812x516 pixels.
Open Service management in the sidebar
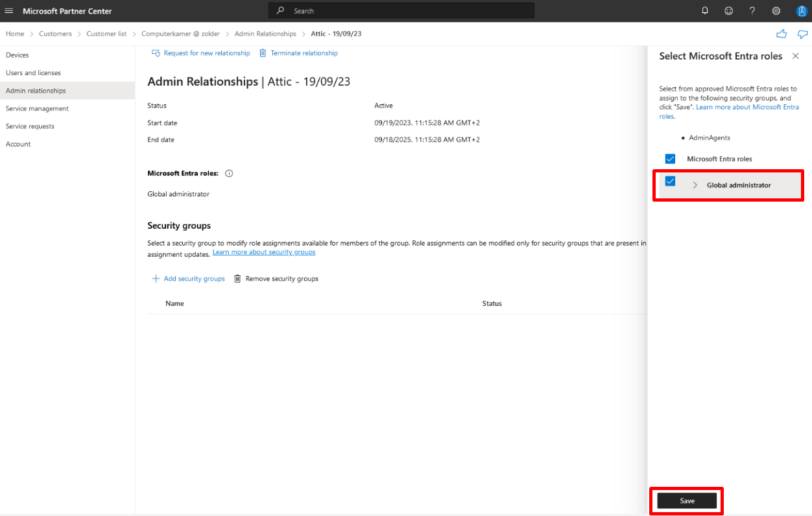(x=67, y=108)
